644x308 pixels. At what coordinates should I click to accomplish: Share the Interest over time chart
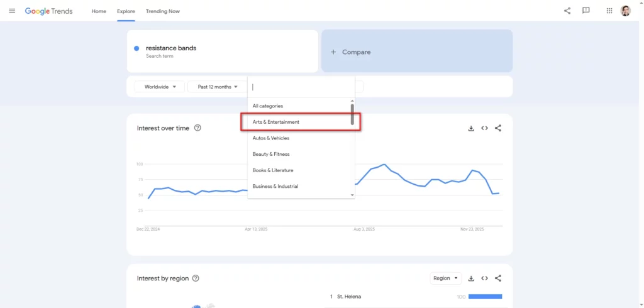point(498,128)
